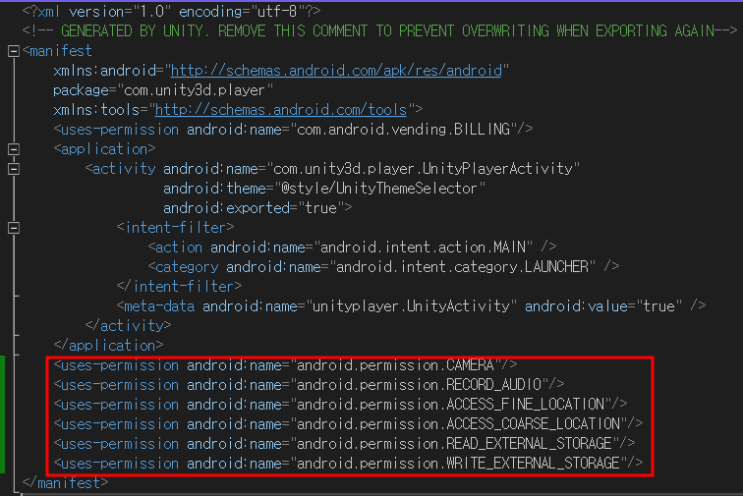Image resolution: width=743 pixels, height=496 pixels.
Task: Collapse the intent-filter fold marker
Action: (x=14, y=228)
